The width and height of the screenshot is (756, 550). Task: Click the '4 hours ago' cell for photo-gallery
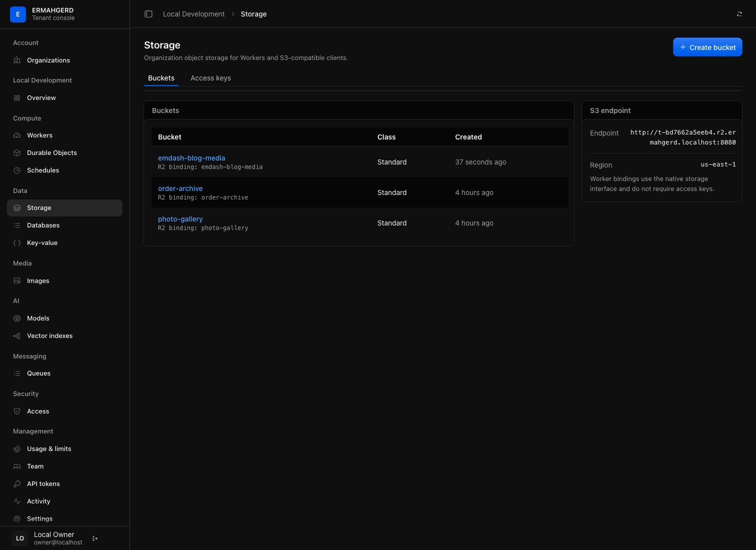click(x=474, y=223)
